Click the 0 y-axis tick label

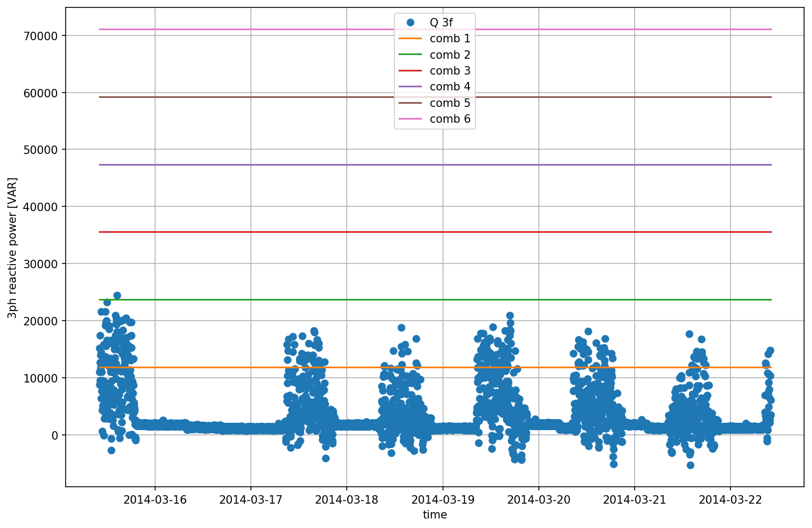tap(55, 435)
